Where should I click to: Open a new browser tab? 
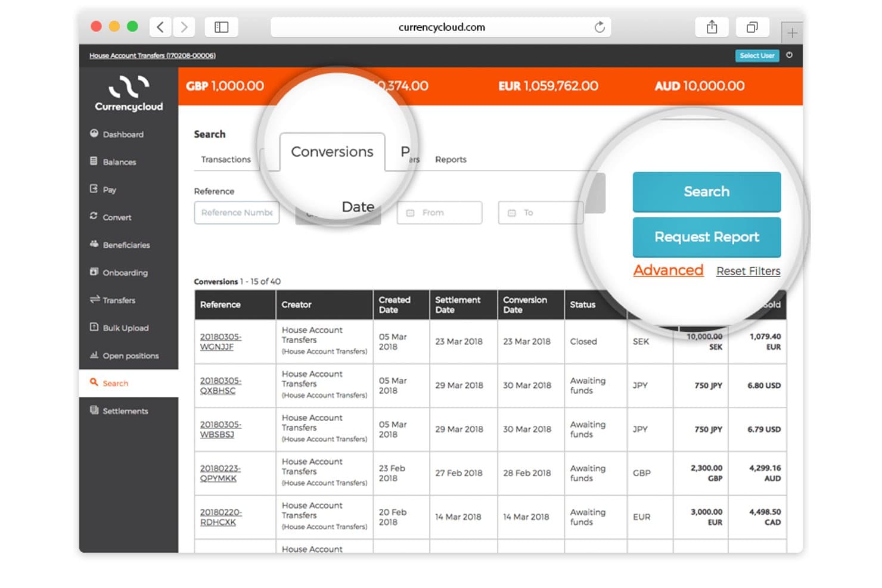coord(792,32)
